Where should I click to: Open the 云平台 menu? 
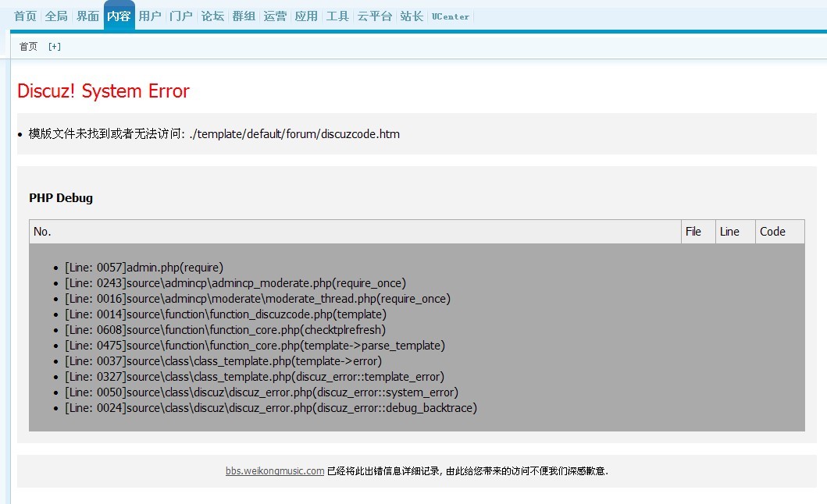coord(375,16)
